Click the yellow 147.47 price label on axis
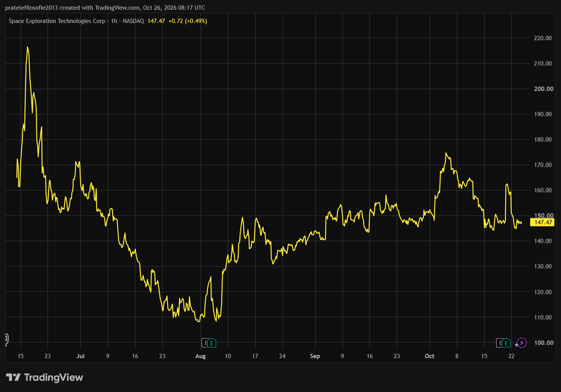The width and height of the screenshot is (561, 392). pos(543,222)
